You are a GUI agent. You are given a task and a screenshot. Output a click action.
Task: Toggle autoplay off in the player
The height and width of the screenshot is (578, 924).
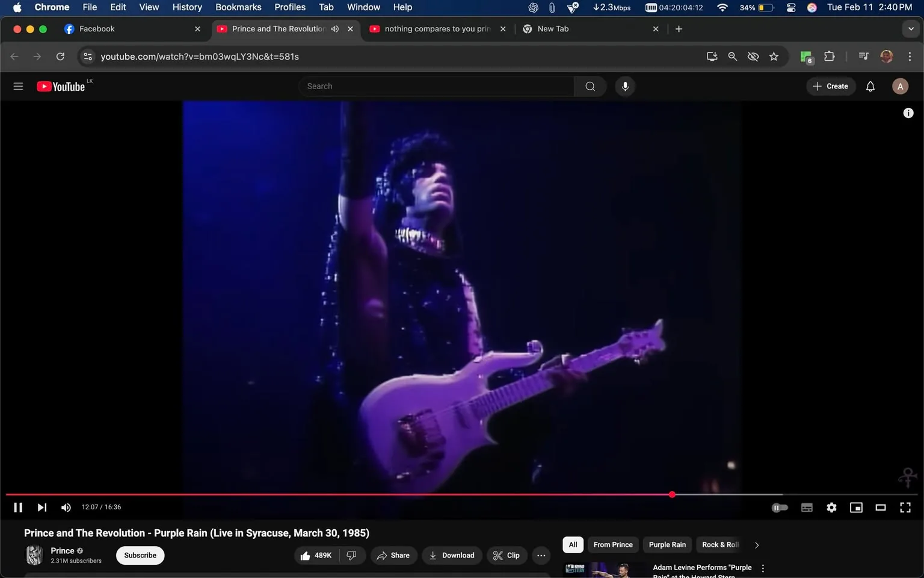tap(779, 507)
